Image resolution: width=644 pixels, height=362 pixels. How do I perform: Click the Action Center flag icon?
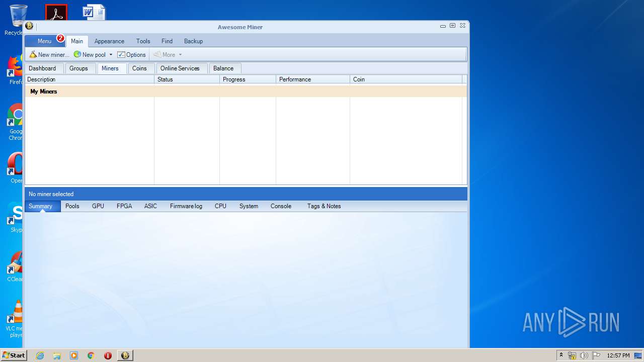596,355
